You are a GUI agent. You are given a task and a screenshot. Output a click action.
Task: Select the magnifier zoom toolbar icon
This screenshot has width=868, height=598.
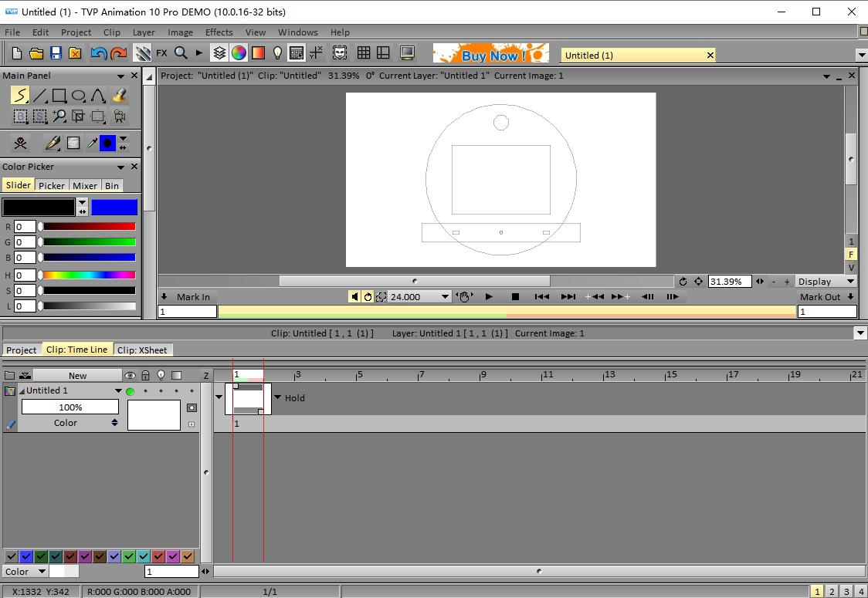coord(181,53)
